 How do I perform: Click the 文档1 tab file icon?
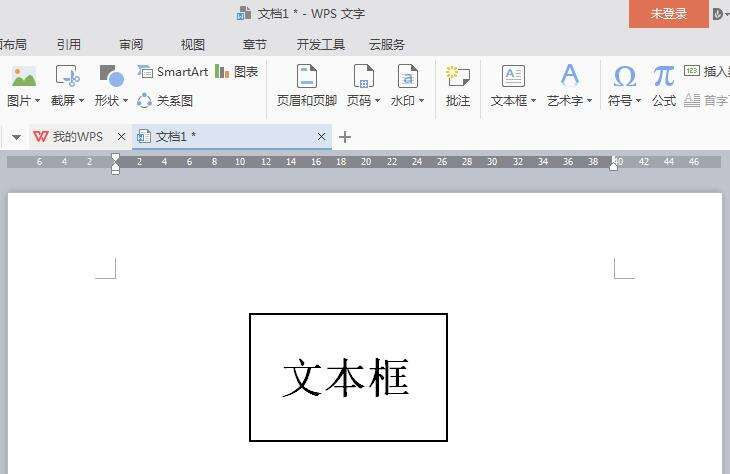coord(143,136)
